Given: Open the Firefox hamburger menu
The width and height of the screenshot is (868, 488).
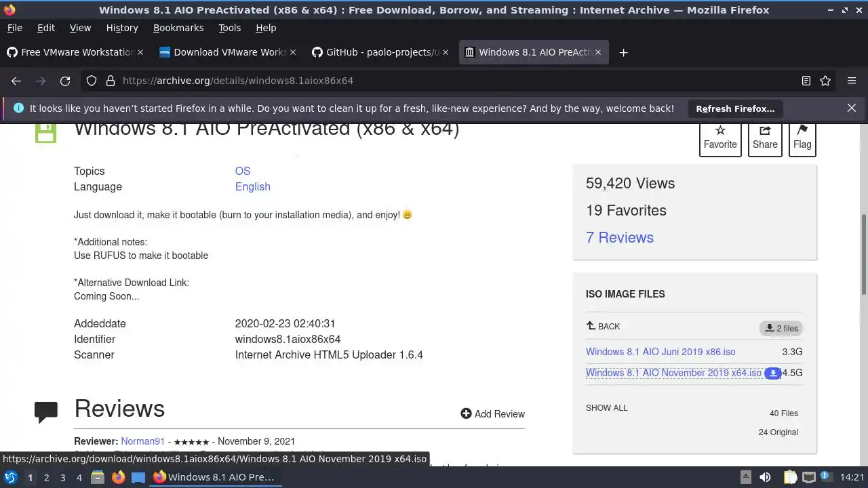Looking at the screenshot, I should coord(852,81).
